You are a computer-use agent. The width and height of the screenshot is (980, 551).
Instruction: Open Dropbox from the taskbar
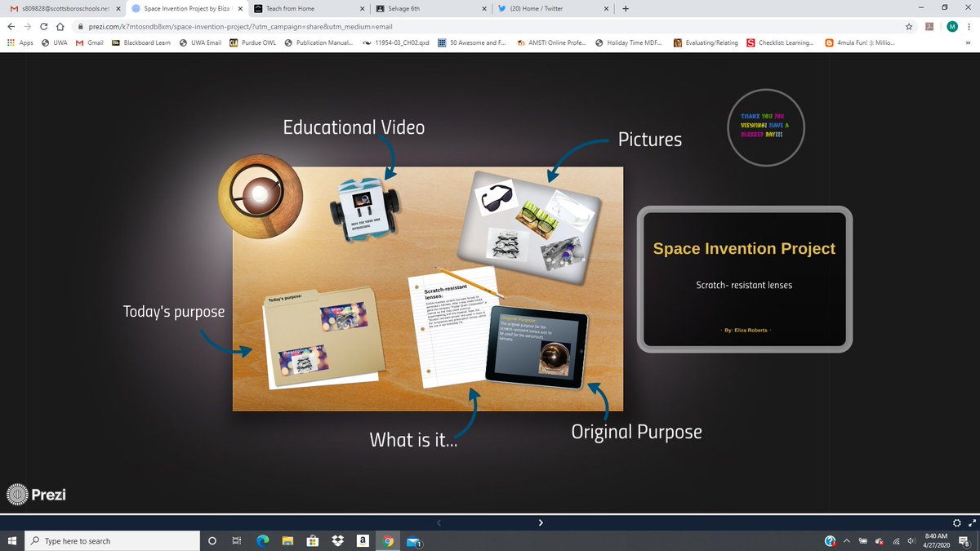337,540
